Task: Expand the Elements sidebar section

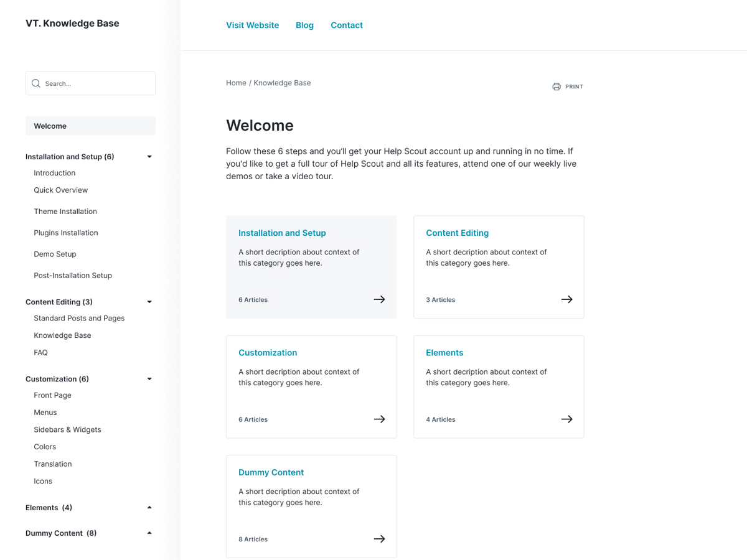Action: [x=149, y=507]
